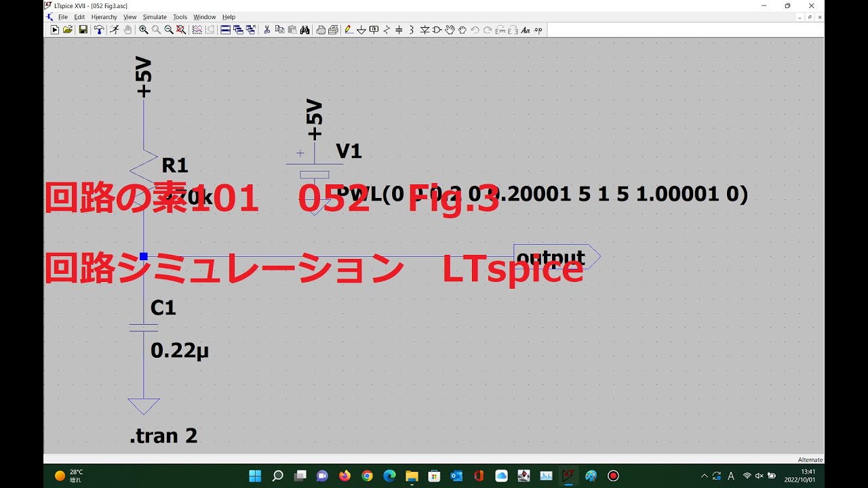Select the Drag hand tool
This screenshot has width=868, height=488.
[x=462, y=30]
